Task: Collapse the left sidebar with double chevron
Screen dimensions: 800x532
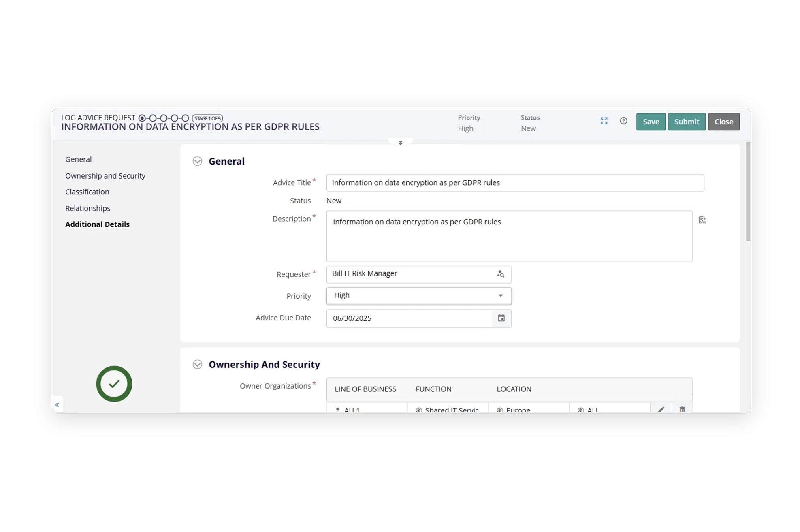Action: click(57, 404)
